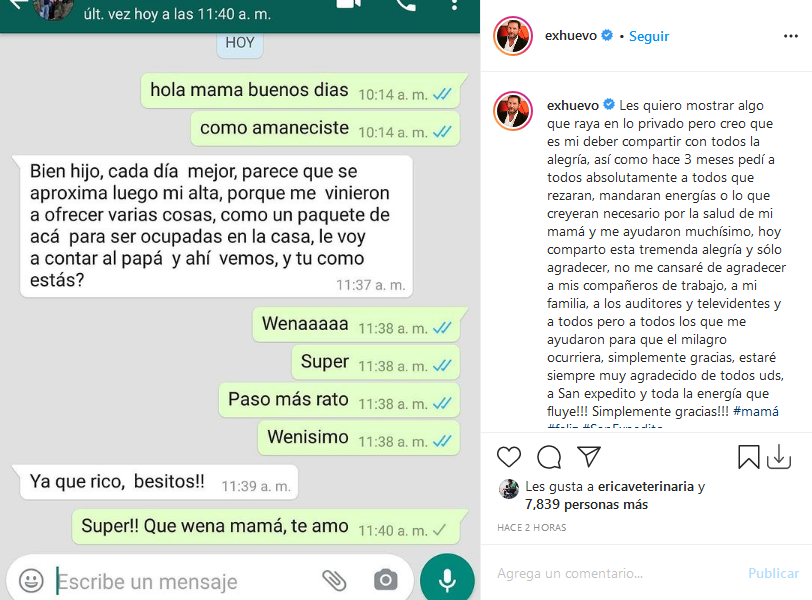Open WhatsApp chat three-dot menu

coord(454,5)
